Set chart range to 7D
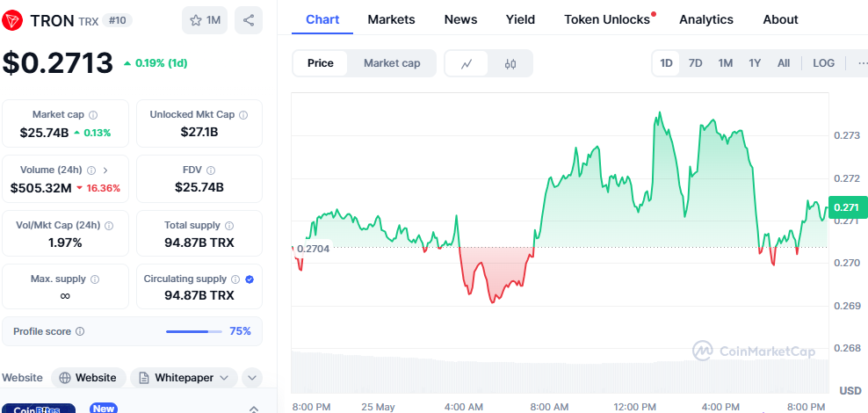868x413 pixels. click(x=695, y=63)
